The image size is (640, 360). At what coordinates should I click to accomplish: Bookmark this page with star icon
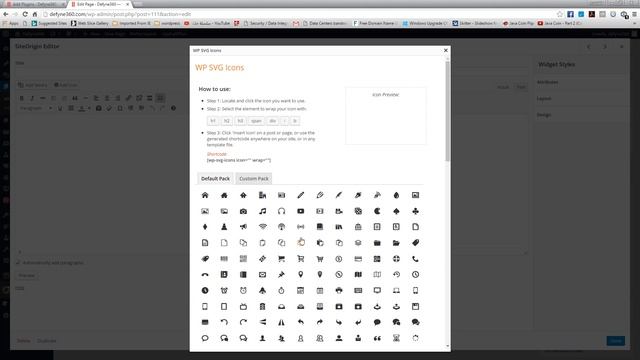tap(560, 14)
